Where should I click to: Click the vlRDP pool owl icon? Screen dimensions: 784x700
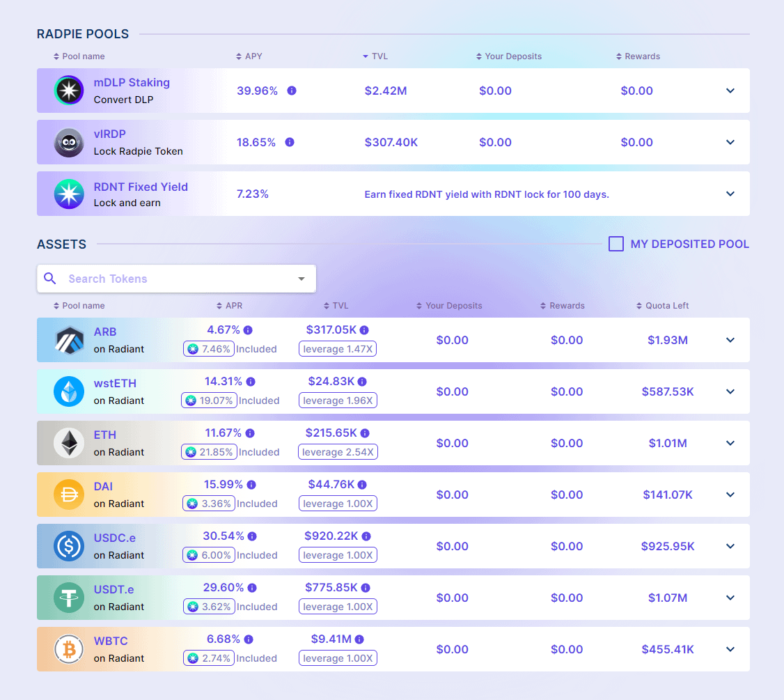tap(69, 143)
